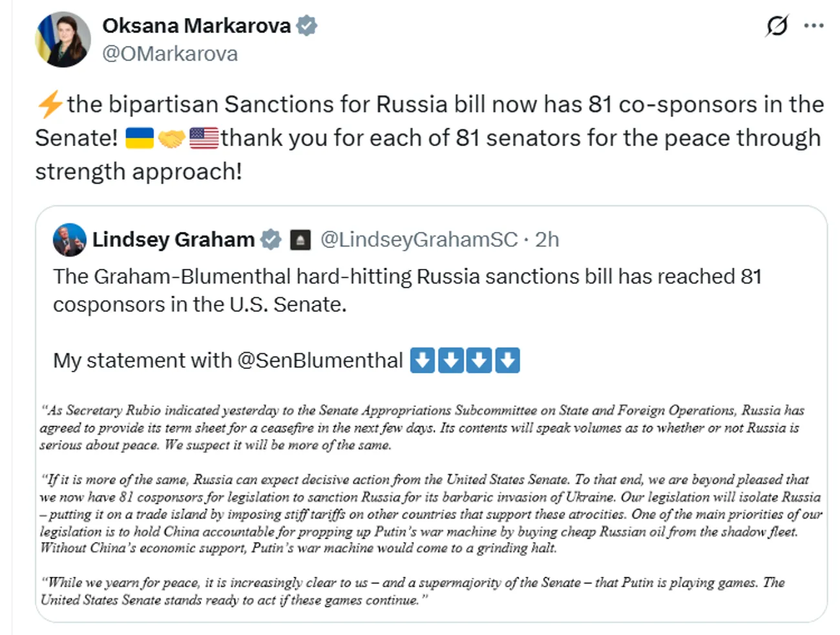Click the @OMarkarova handle

tap(170, 54)
